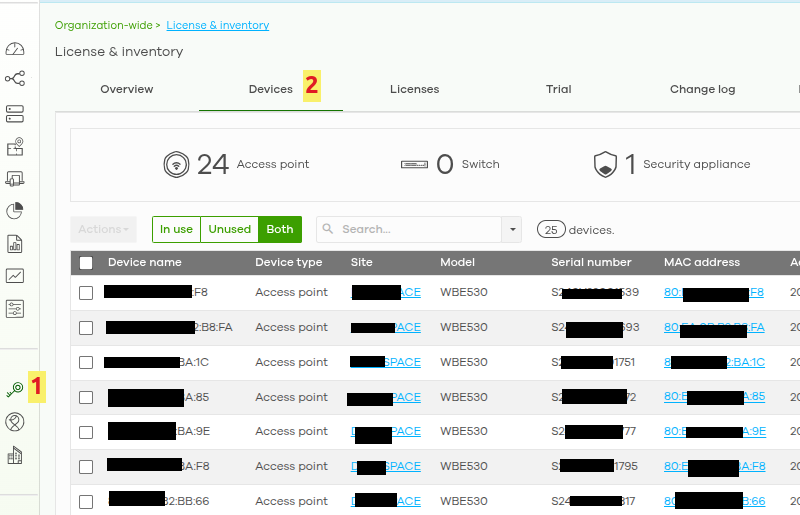Screen dimensions: 800x515
Task: Check the row with device name ending 2:B8:FA
Action: (x=86, y=328)
